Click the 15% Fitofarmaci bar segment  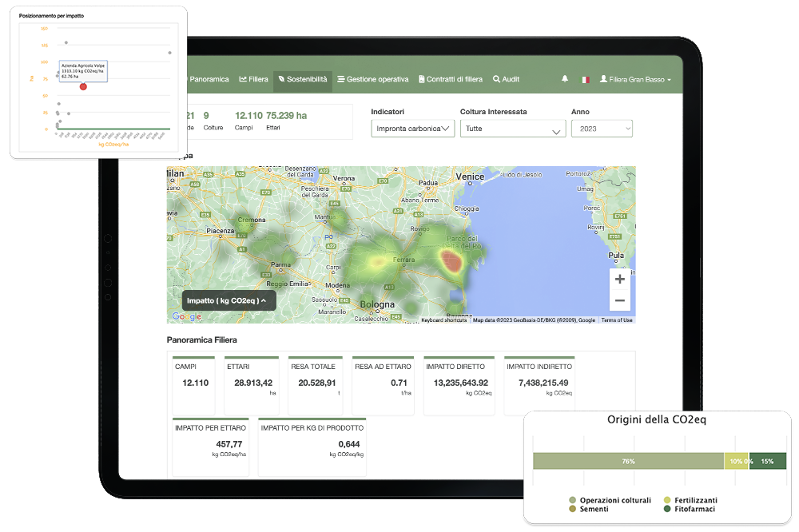tap(767, 461)
